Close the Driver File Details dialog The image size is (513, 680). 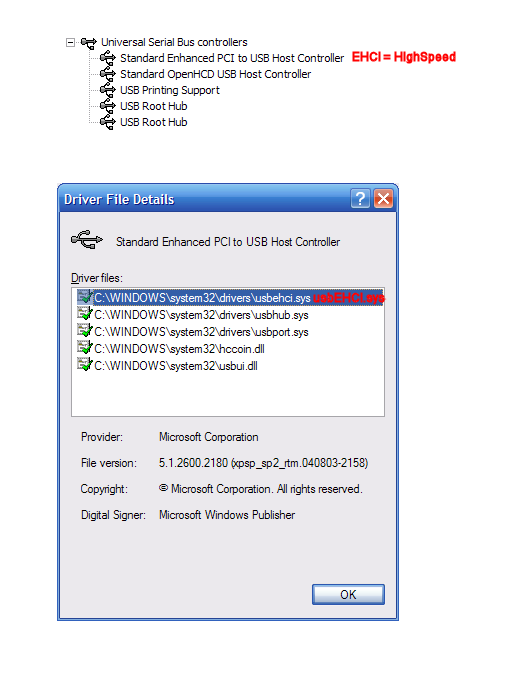click(383, 199)
